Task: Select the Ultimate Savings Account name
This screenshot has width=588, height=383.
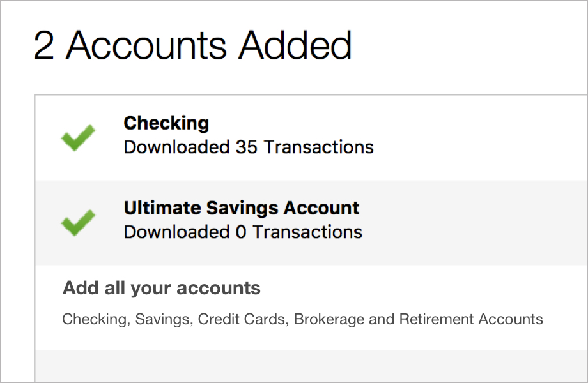Action: point(241,208)
